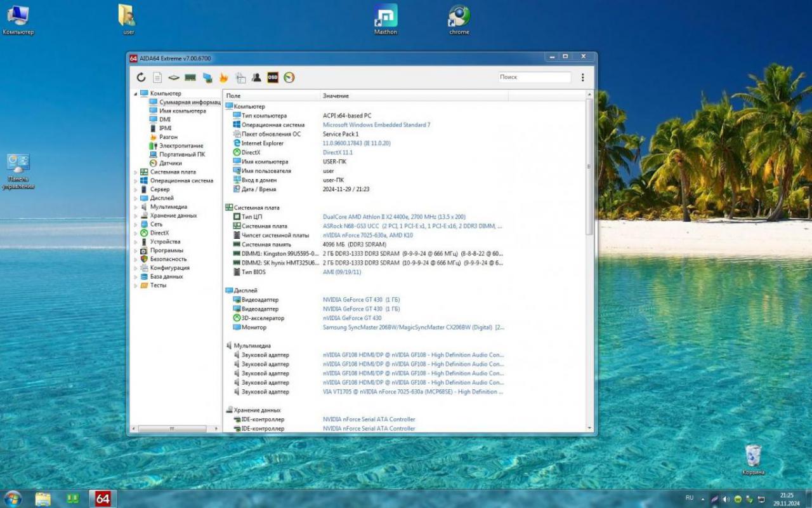
Task: Open Windows Explorer from the taskbar
Action: pos(43,498)
